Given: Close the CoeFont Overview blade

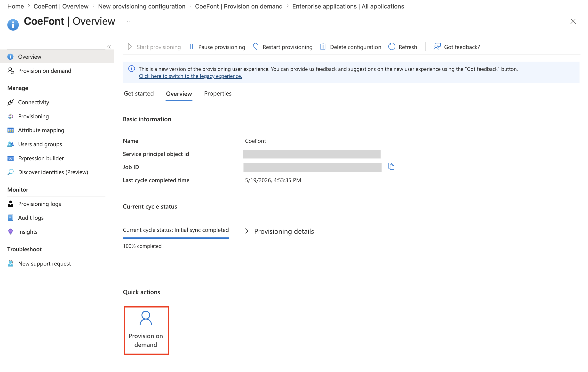Looking at the screenshot, I should click(573, 22).
